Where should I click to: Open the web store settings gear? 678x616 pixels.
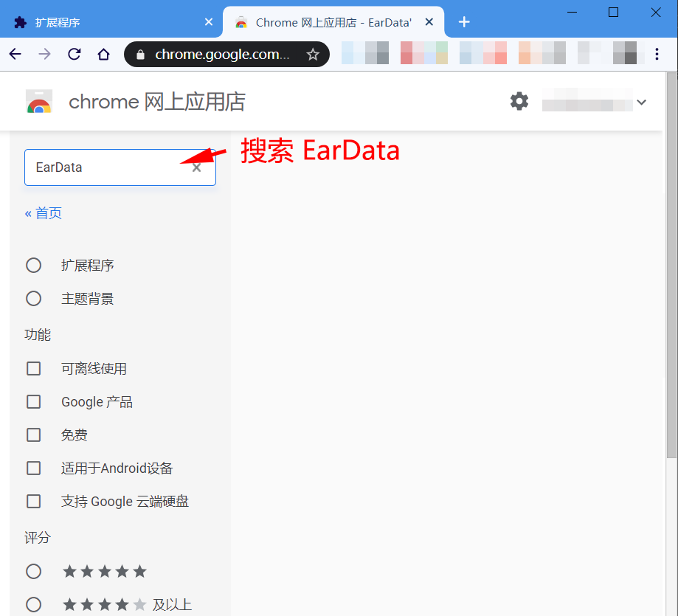click(x=519, y=101)
